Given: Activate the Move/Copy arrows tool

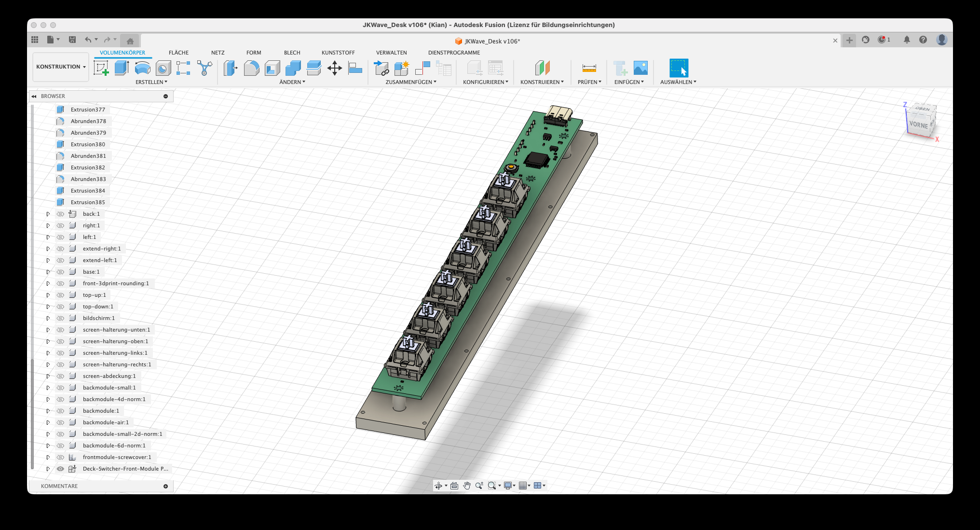Looking at the screenshot, I should click(334, 68).
